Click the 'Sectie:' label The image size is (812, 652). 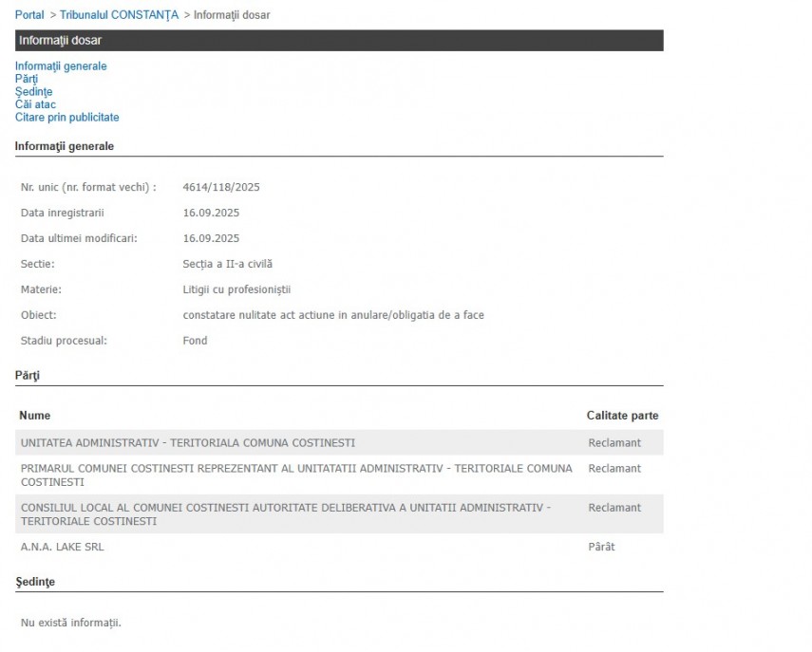click(x=37, y=264)
